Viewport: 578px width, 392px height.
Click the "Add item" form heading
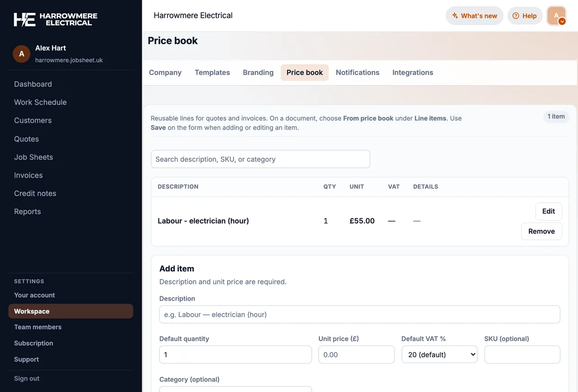[177, 269]
